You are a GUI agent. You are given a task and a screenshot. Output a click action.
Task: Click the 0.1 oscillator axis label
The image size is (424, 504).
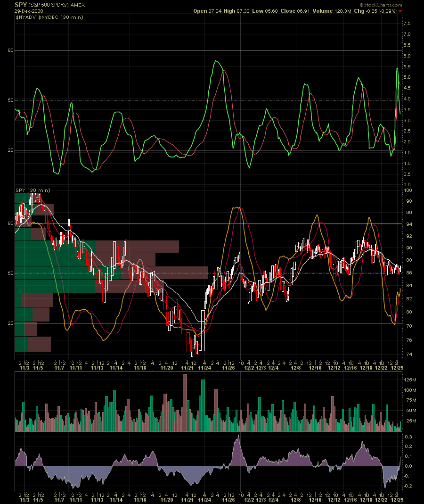click(x=408, y=456)
